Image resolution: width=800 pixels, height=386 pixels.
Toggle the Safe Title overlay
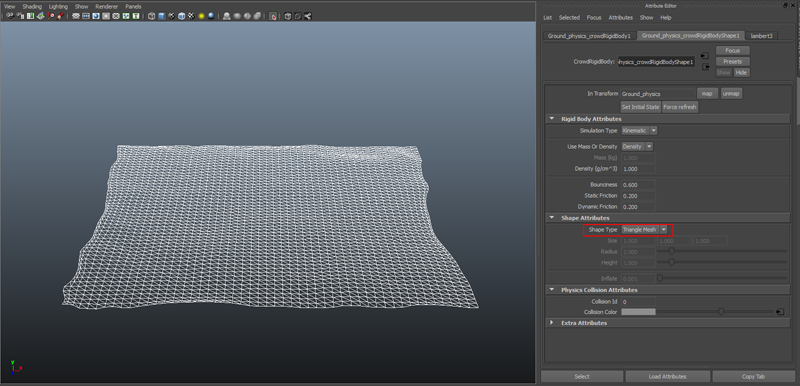[x=136, y=16]
